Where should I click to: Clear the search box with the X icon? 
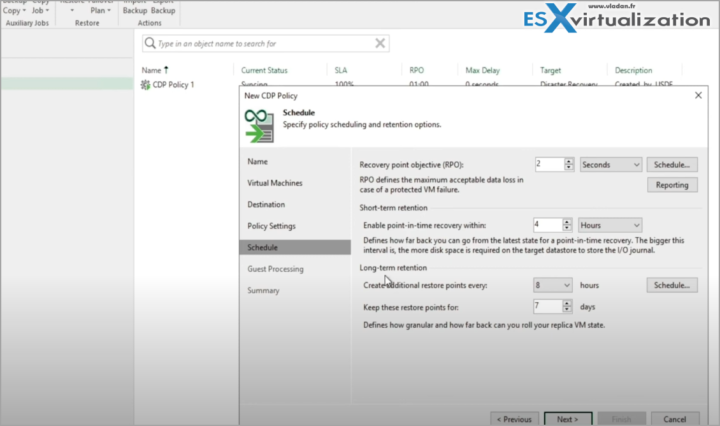(x=380, y=44)
